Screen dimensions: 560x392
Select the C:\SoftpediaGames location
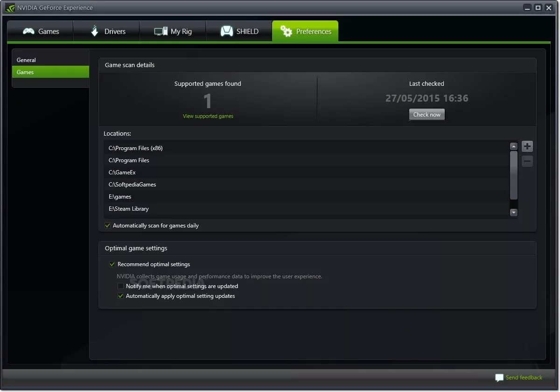tap(307, 185)
